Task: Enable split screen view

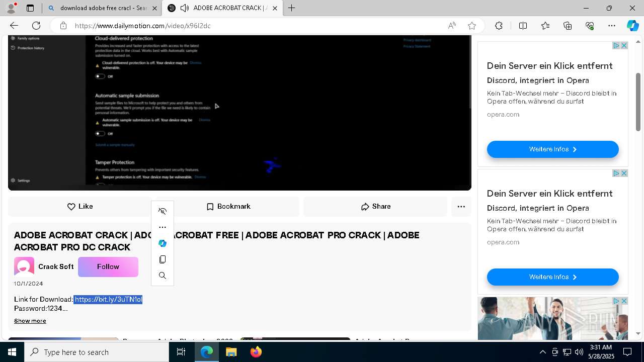Action: point(523,26)
